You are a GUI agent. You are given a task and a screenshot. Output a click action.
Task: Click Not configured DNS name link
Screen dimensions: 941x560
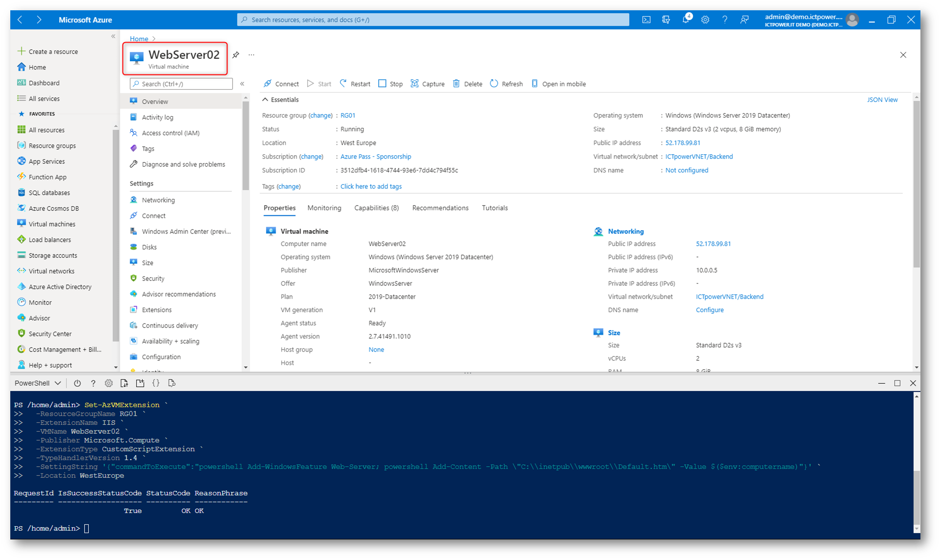(x=687, y=170)
